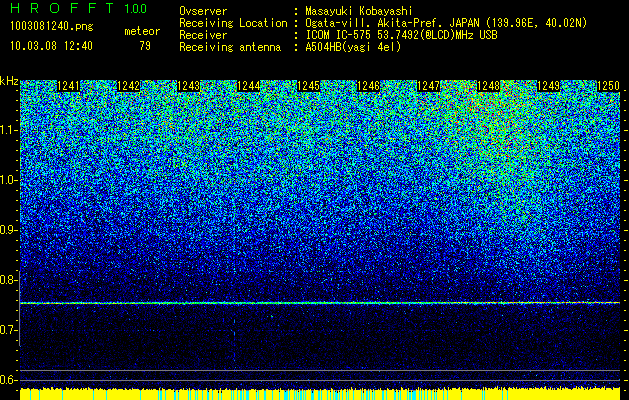629x400 pixels.
Task: Click the Ovserver field label
Action: [203, 11]
